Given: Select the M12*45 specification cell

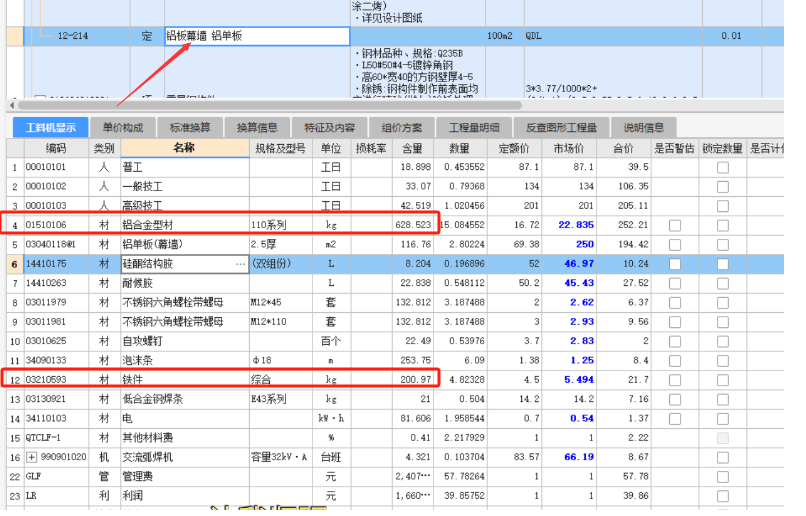Looking at the screenshot, I should click(281, 302).
